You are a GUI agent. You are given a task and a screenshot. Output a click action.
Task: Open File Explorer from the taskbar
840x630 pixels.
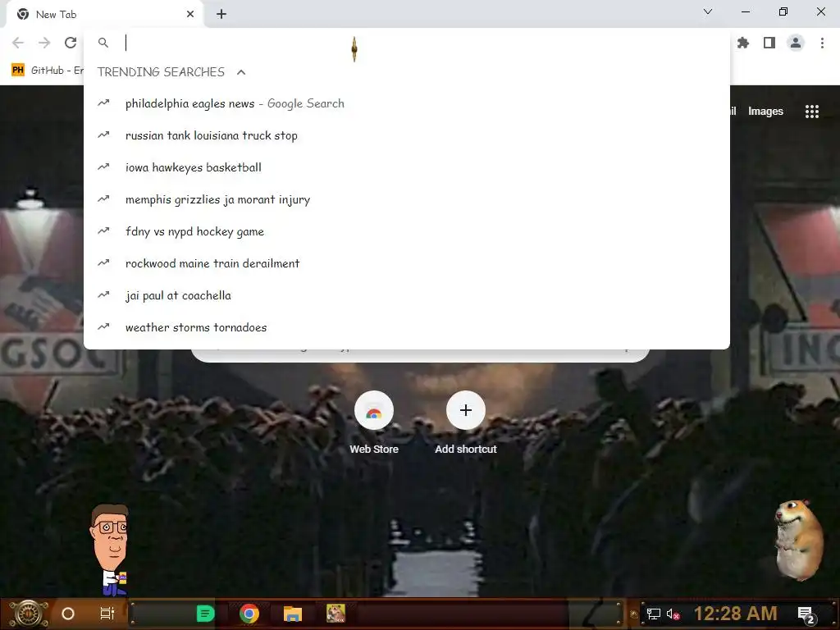click(293, 614)
